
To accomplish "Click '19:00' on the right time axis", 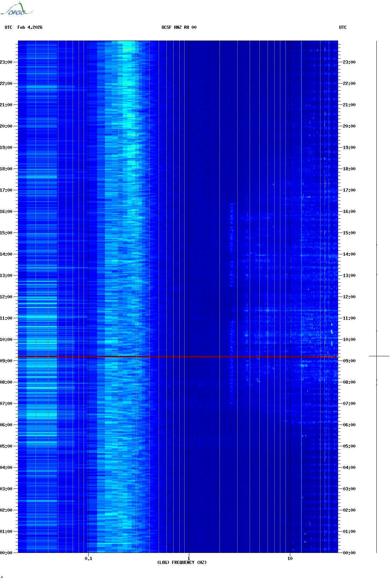I will click(349, 148).
